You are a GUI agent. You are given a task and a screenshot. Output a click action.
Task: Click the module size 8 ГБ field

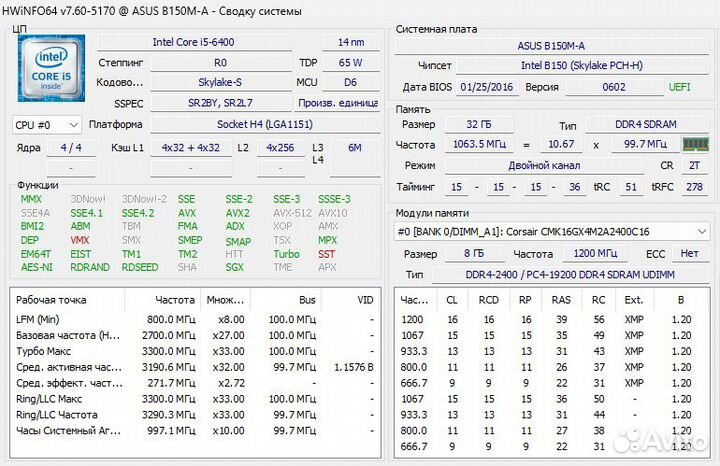(x=473, y=253)
